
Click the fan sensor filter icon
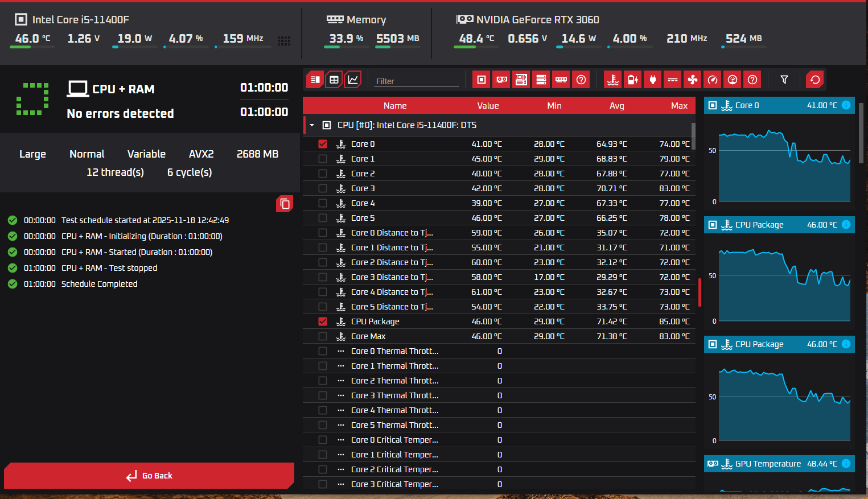pyautogui.click(x=693, y=80)
